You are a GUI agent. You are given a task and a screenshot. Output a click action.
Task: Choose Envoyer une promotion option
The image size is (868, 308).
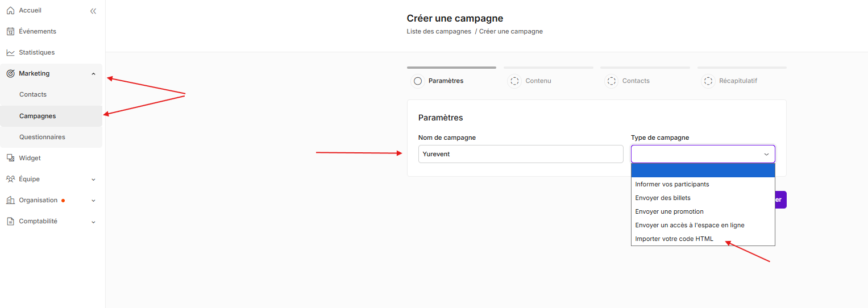click(x=703, y=211)
